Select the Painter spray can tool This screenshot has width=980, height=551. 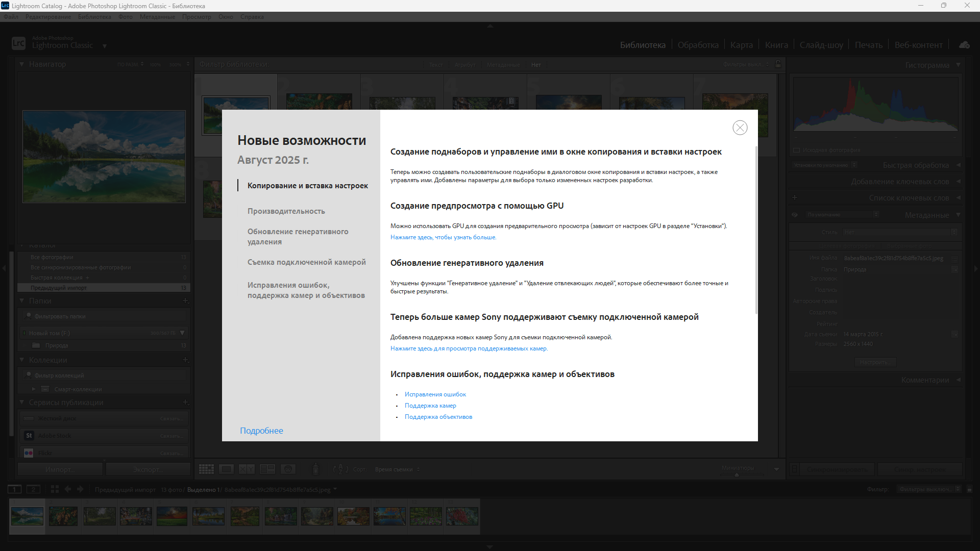(315, 469)
